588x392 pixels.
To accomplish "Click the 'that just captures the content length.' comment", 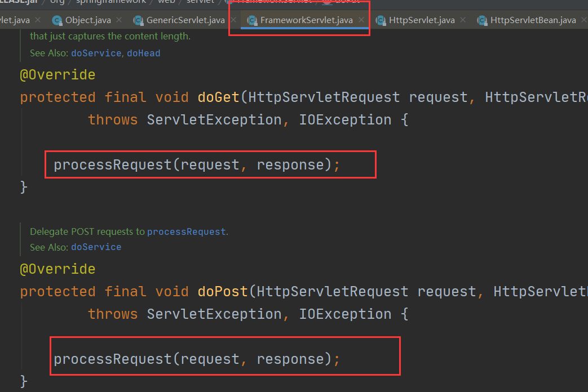I will [110, 37].
